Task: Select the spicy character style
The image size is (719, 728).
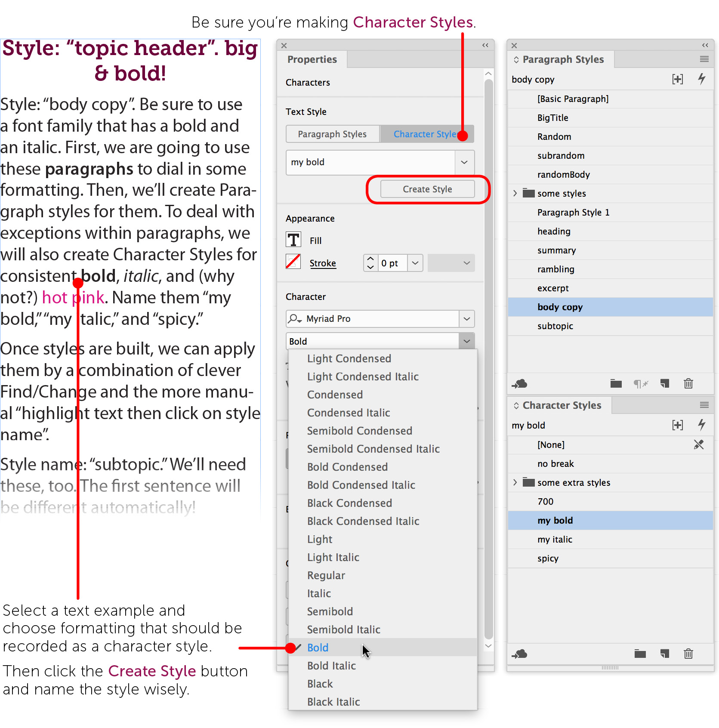Action: [610, 558]
